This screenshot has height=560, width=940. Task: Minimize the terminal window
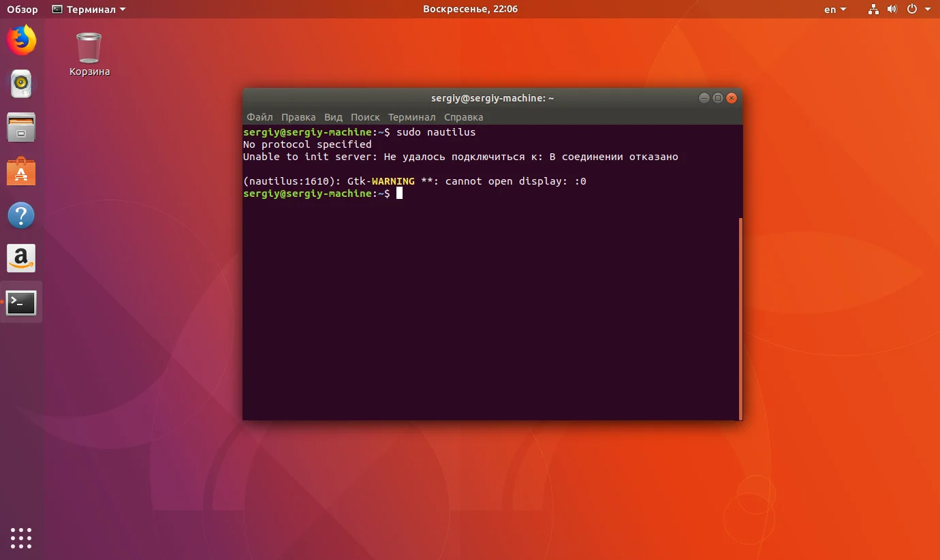coord(704,98)
